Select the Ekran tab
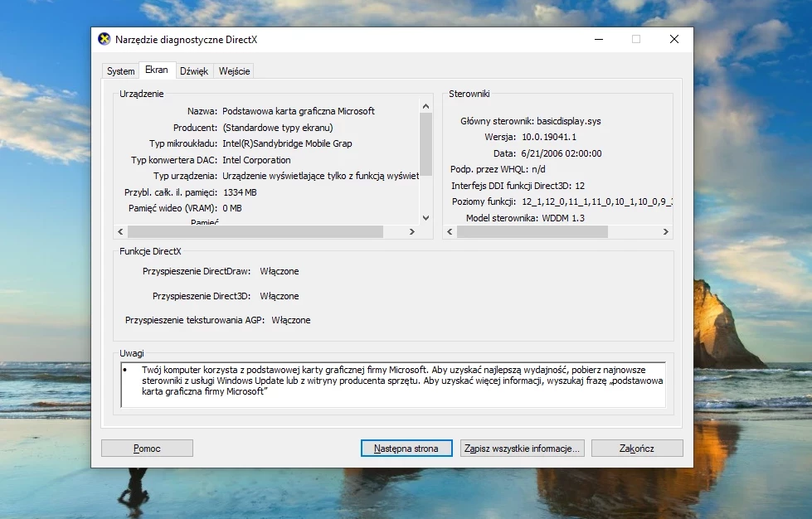 [157, 70]
